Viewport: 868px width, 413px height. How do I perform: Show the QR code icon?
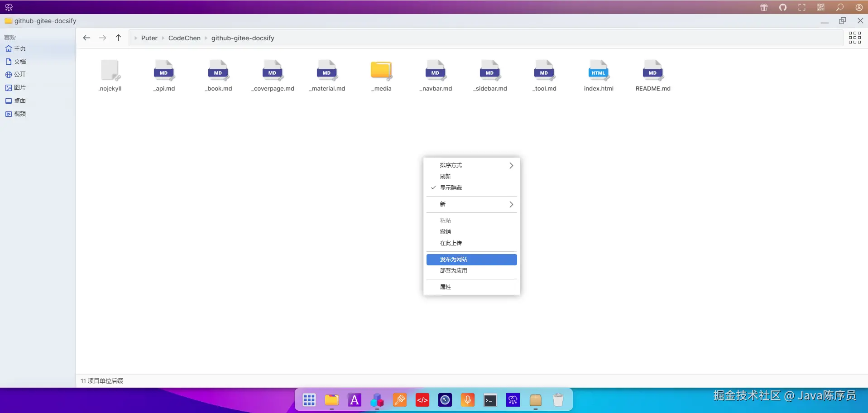pyautogui.click(x=821, y=7)
